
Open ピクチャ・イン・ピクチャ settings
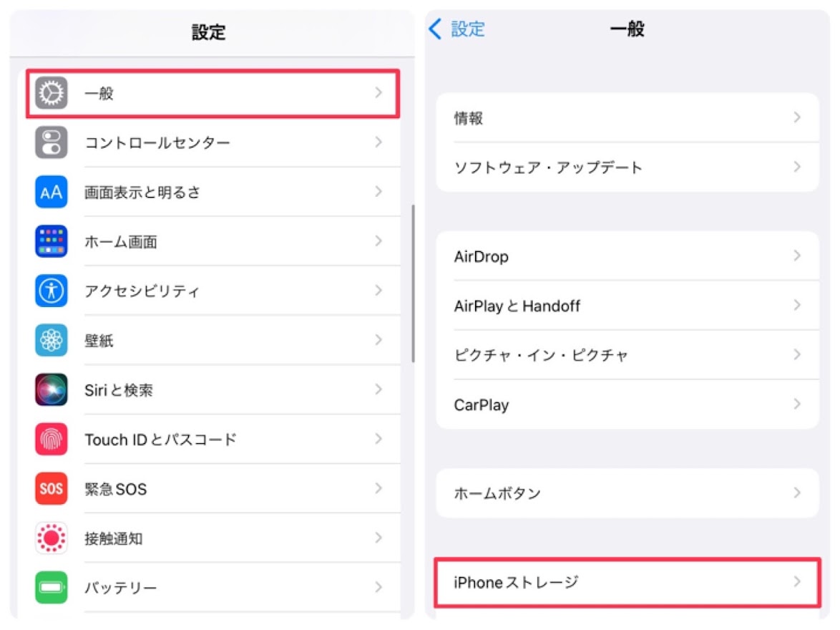627,355
